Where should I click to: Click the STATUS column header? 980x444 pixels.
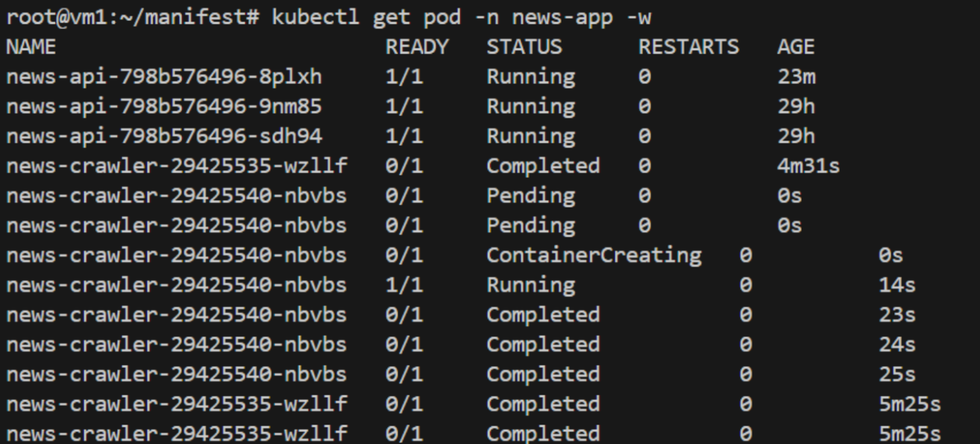coord(524,47)
